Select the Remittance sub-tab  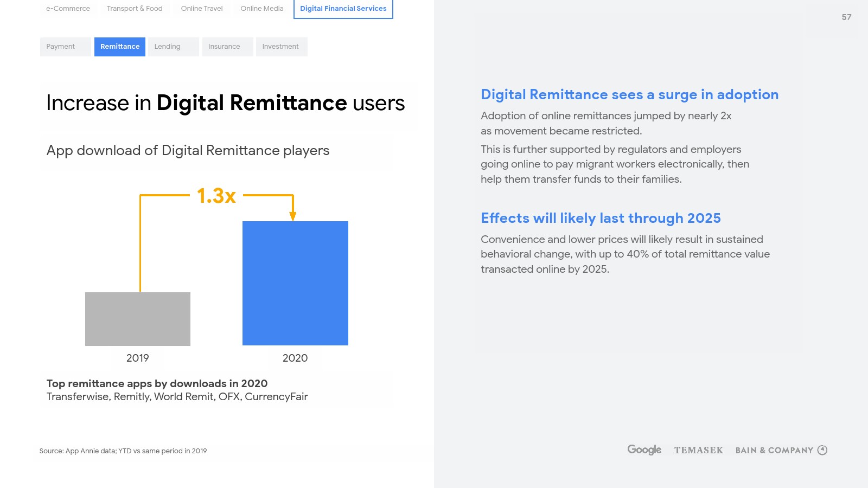tap(120, 47)
